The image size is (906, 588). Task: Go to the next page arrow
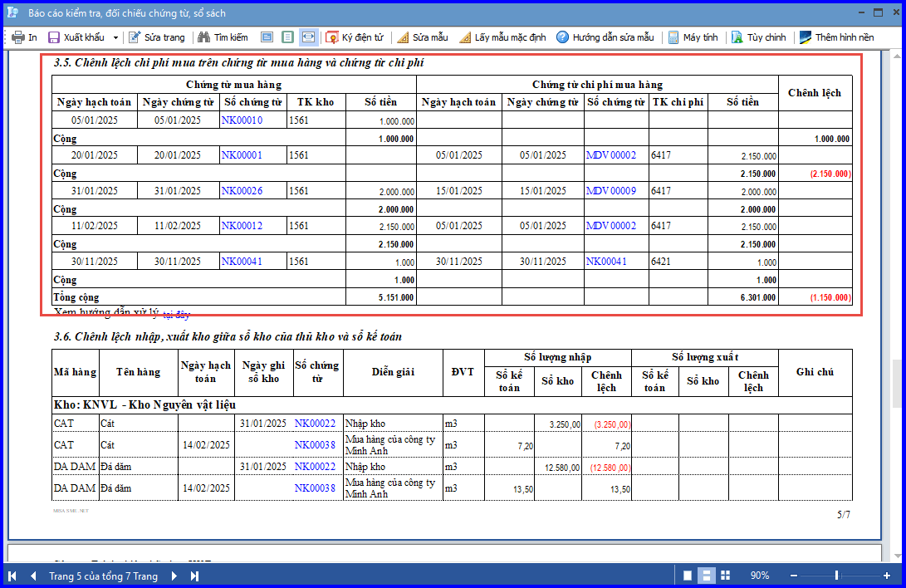[174, 576]
